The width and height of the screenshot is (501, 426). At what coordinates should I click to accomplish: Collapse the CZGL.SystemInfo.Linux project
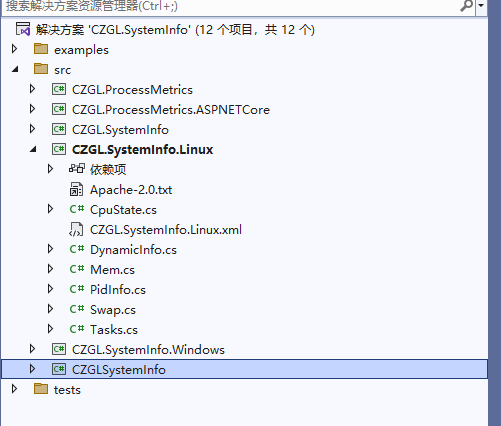tap(33, 149)
